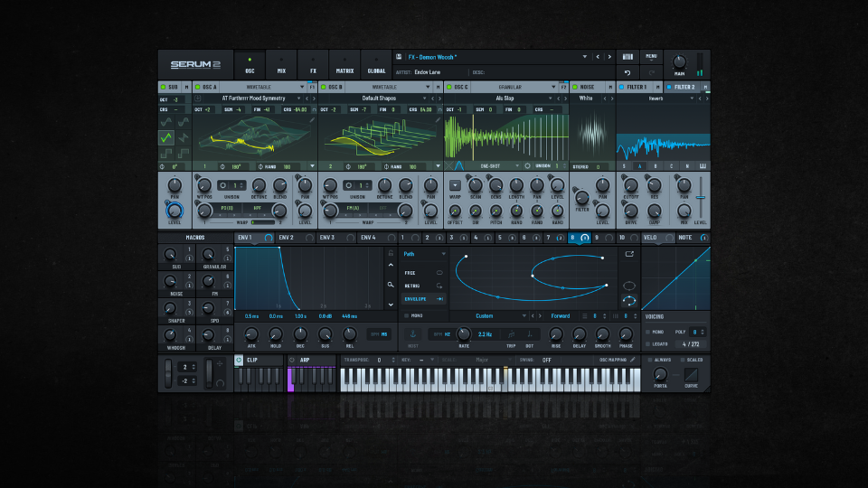Select the path nodes editing icon
This screenshot has width=868, height=488.
pos(629,300)
